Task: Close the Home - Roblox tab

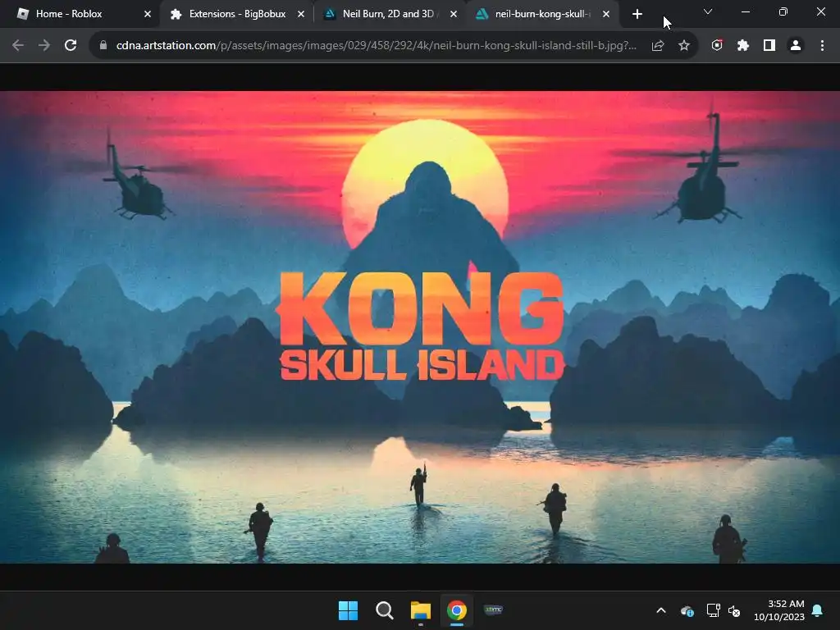Action: click(x=148, y=14)
